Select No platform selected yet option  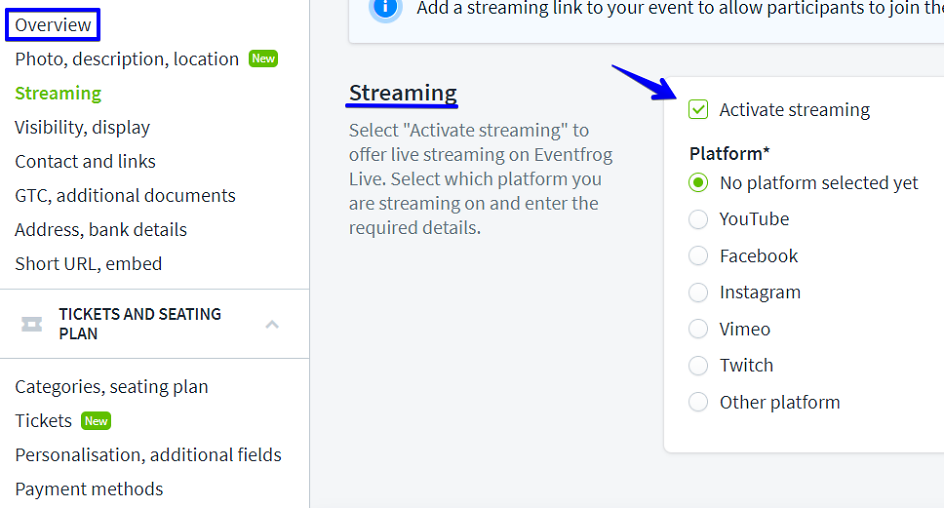tap(698, 183)
